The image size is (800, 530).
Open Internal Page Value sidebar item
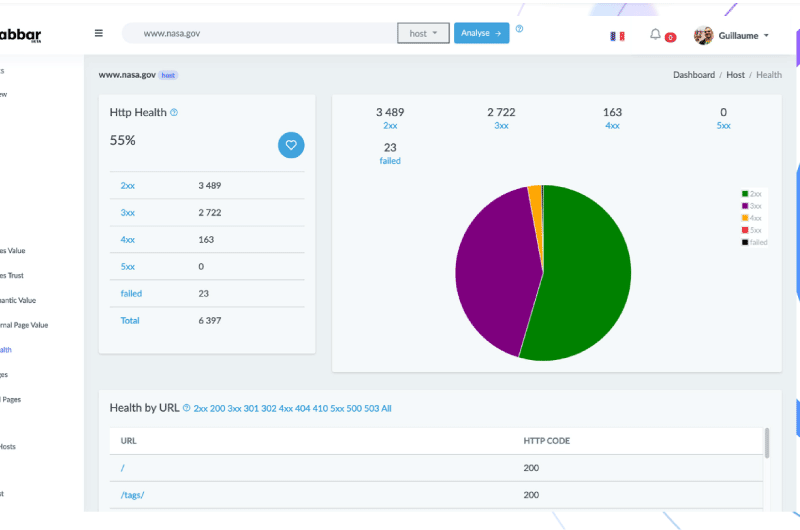[24, 325]
